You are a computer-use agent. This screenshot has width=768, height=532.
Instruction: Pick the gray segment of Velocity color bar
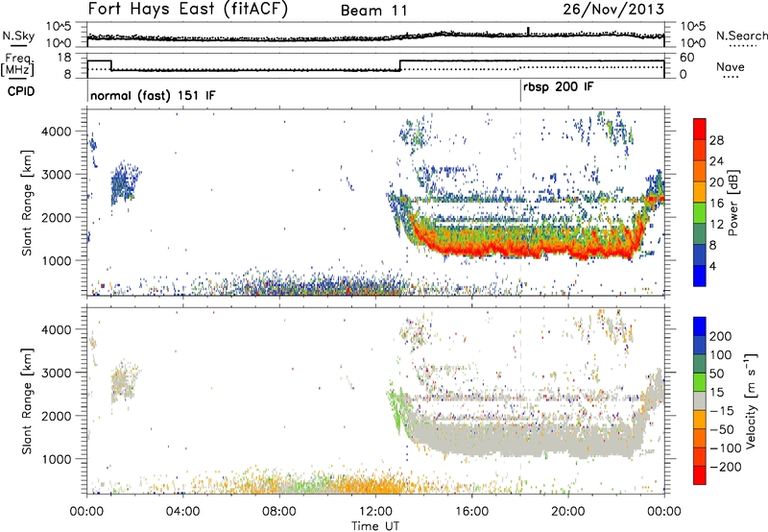click(700, 400)
